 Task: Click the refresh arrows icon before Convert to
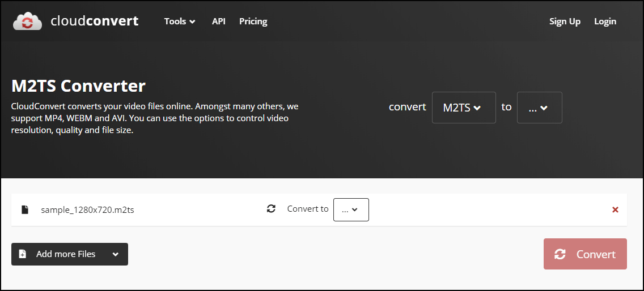271,209
